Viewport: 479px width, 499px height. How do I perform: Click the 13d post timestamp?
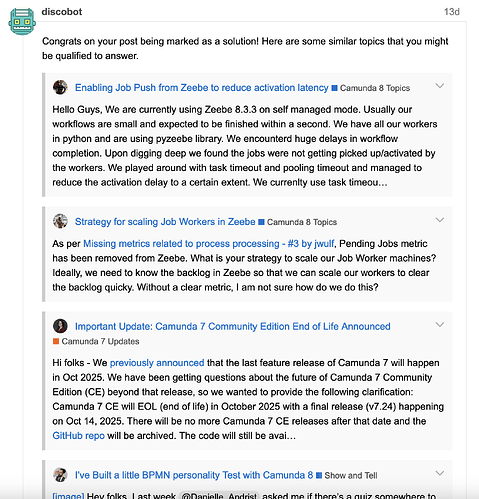coord(452,12)
